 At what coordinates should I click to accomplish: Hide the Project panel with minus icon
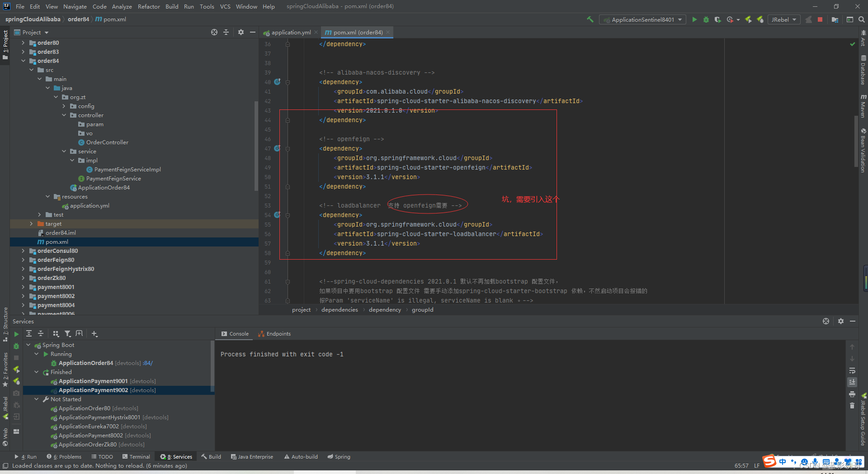click(253, 32)
